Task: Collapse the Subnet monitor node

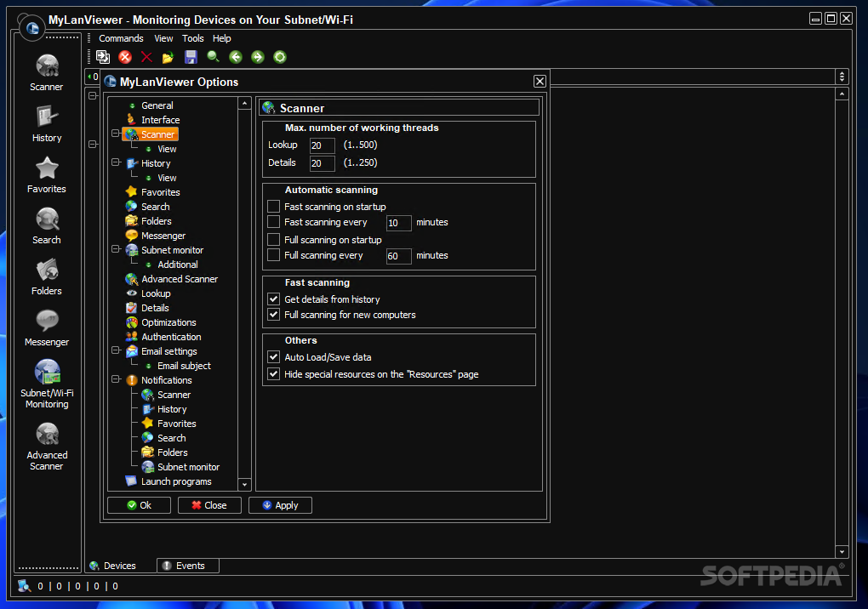Action: click(116, 249)
